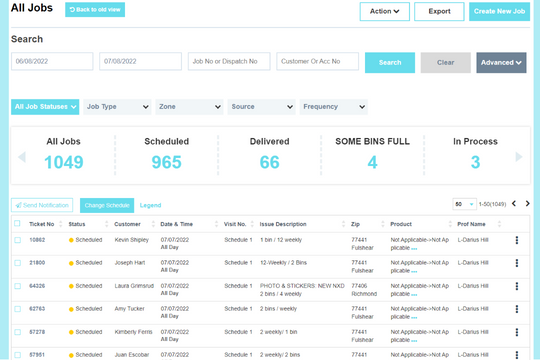Expand product details for ticket 10862
The width and height of the screenshot is (540, 360).
pos(414,248)
